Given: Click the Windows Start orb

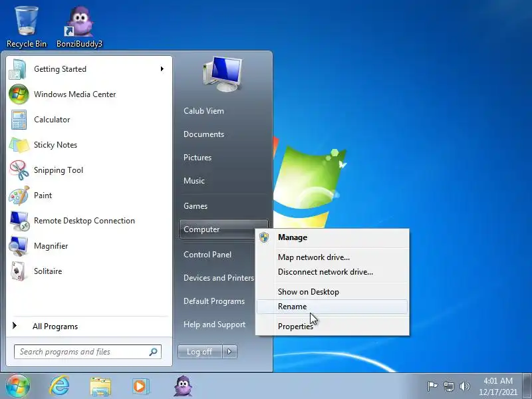Looking at the screenshot, I should click(18, 386).
